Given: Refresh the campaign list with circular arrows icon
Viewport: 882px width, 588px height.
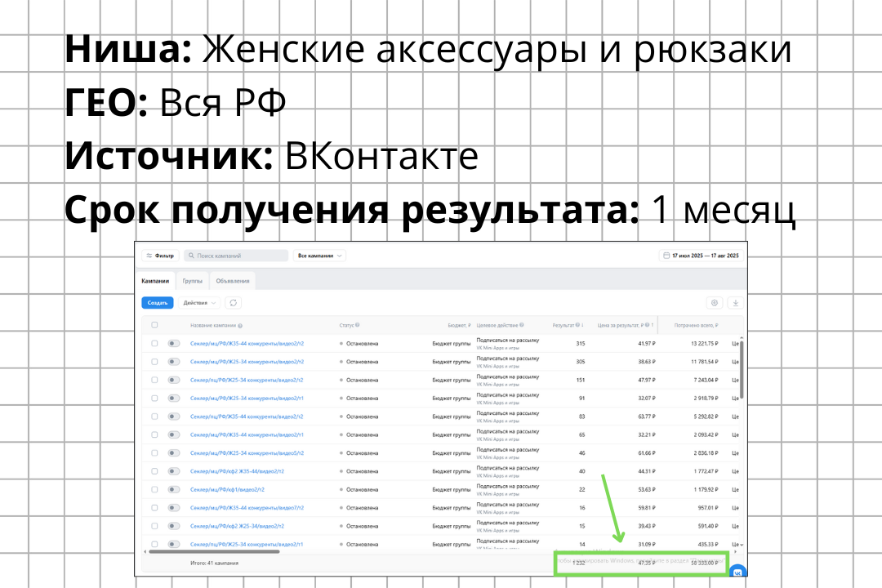Looking at the screenshot, I should [x=233, y=303].
